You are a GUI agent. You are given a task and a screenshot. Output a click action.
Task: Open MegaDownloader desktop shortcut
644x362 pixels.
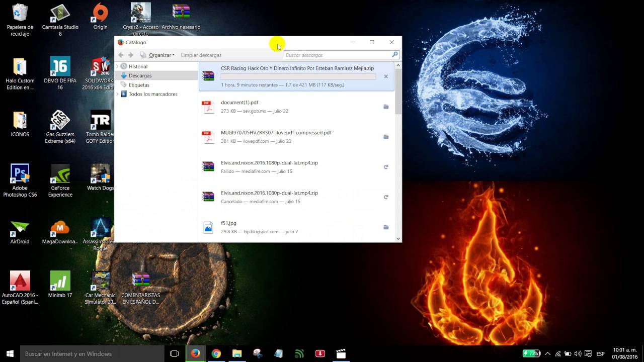click(60, 231)
